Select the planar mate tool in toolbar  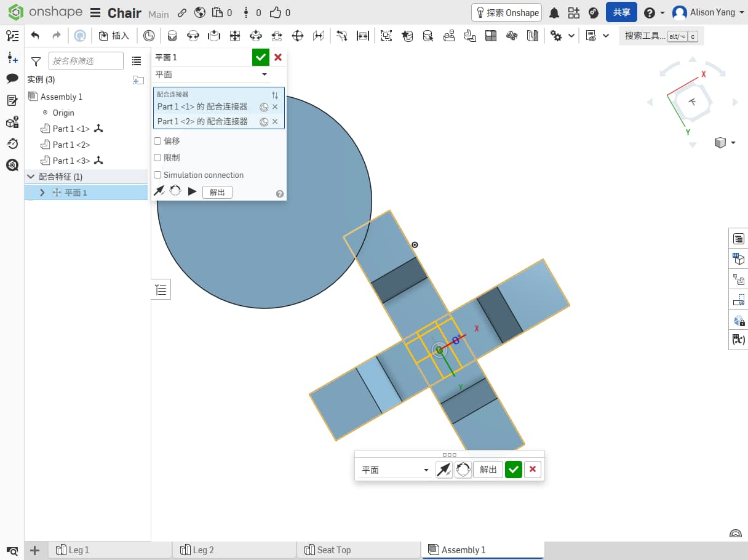click(235, 36)
